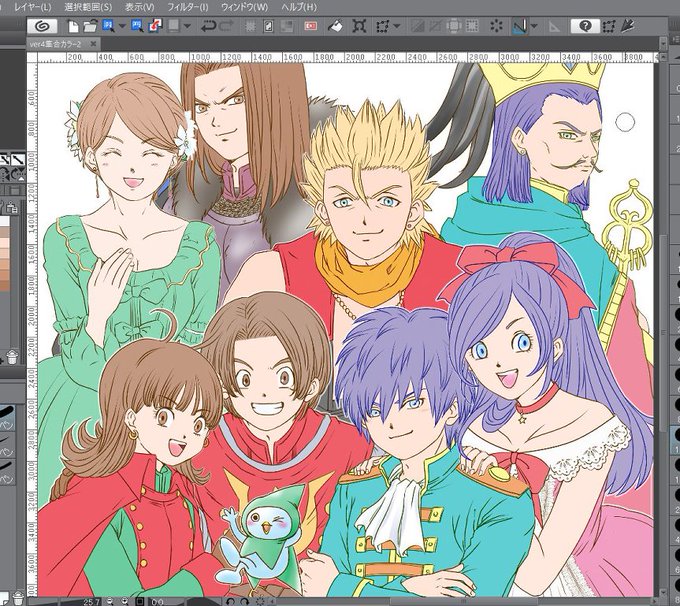Click the Save As icon
This screenshot has width=680, height=606.
pyautogui.click(x=138, y=26)
